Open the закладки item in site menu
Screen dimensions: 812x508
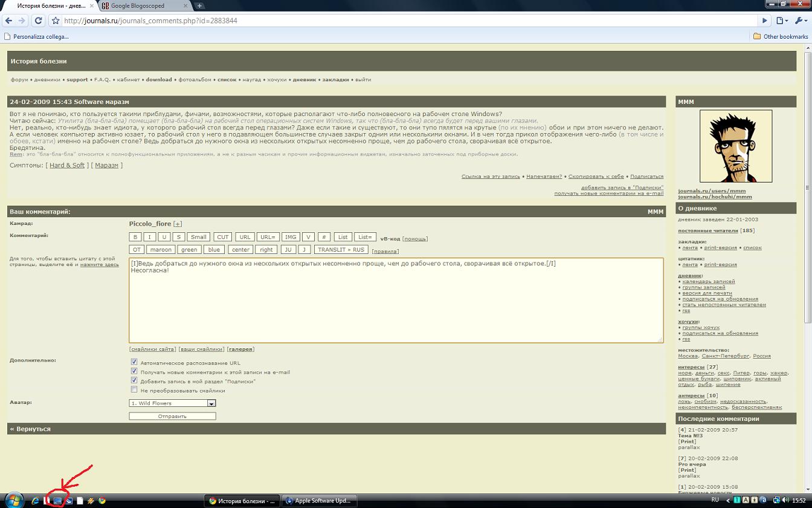tap(336, 80)
